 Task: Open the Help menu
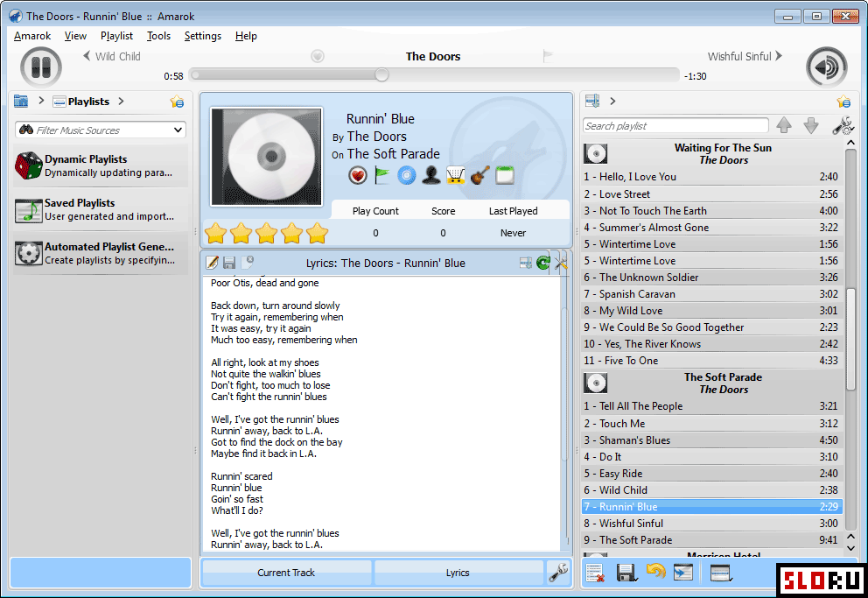click(x=246, y=36)
